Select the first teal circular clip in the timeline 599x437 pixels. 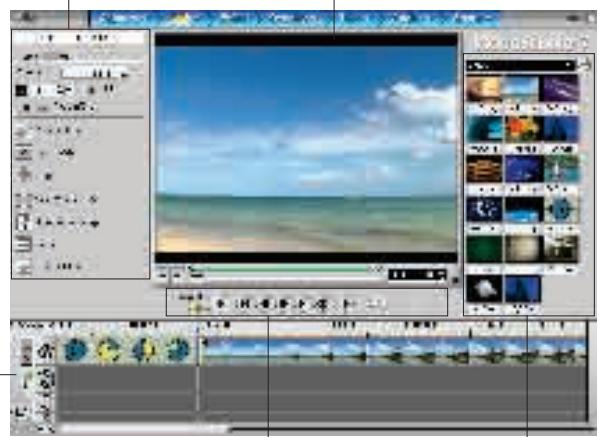[76, 350]
